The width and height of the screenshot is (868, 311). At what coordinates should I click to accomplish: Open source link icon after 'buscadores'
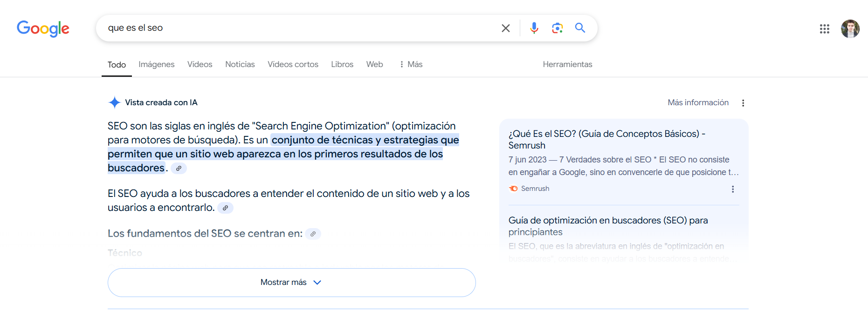179,168
